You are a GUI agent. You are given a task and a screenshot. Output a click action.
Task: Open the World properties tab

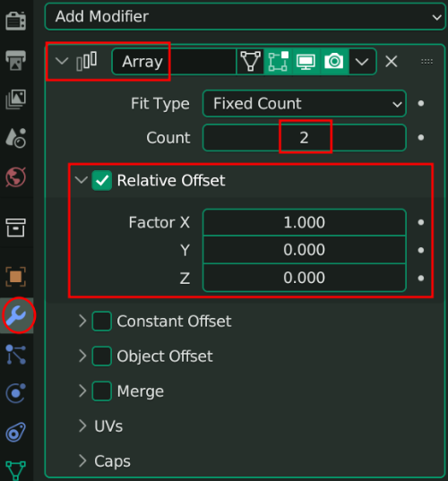[x=16, y=177]
